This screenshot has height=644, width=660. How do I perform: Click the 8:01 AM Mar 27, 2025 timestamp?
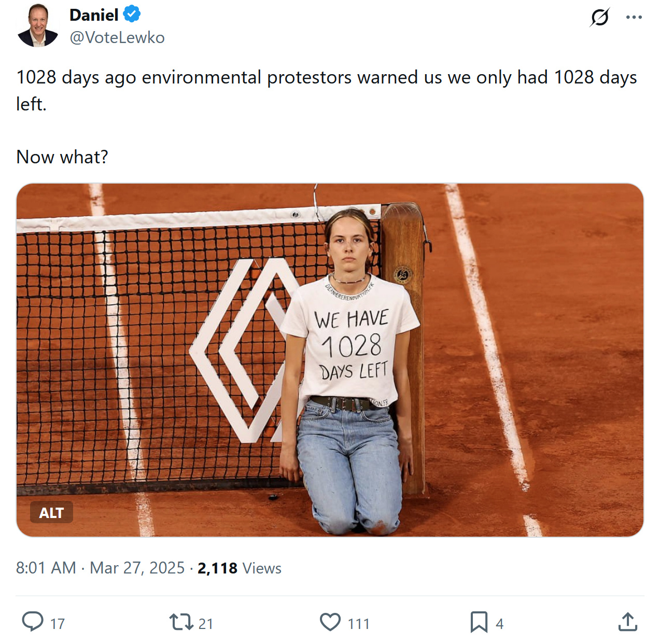tap(100, 568)
